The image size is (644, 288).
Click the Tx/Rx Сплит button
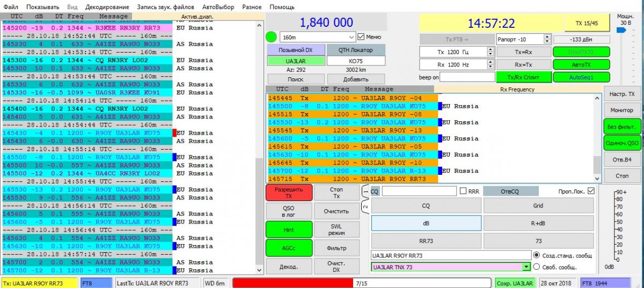(x=522, y=77)
